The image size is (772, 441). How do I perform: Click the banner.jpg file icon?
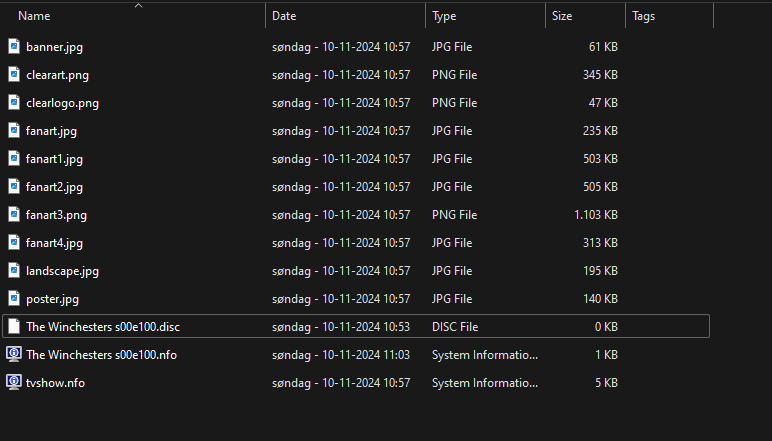pos(14,47)
